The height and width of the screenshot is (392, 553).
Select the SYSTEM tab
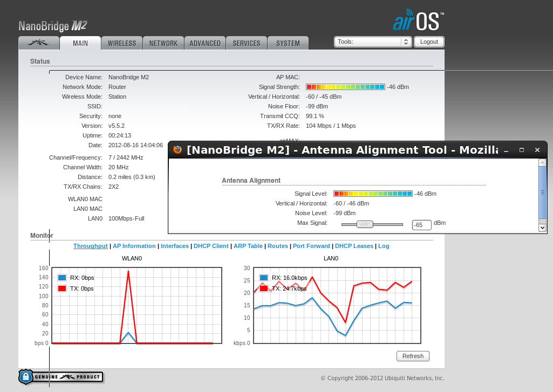[288, 43]
